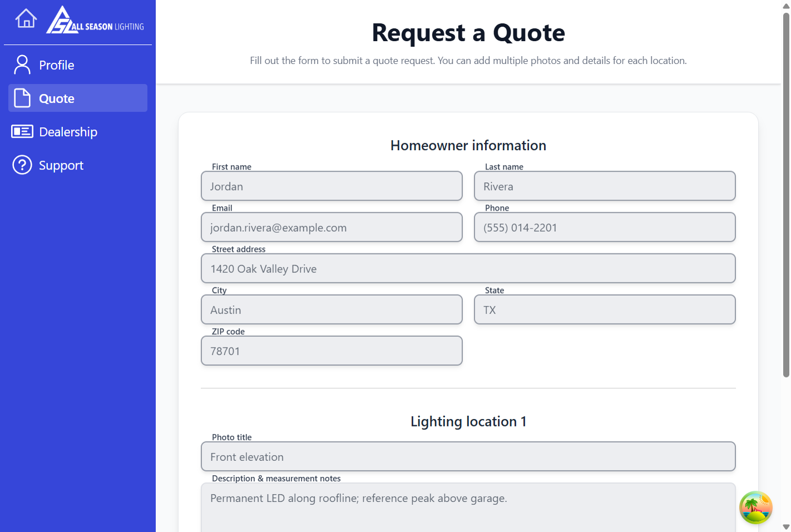
Task: Open the Quote menu item
Action: 78,98
